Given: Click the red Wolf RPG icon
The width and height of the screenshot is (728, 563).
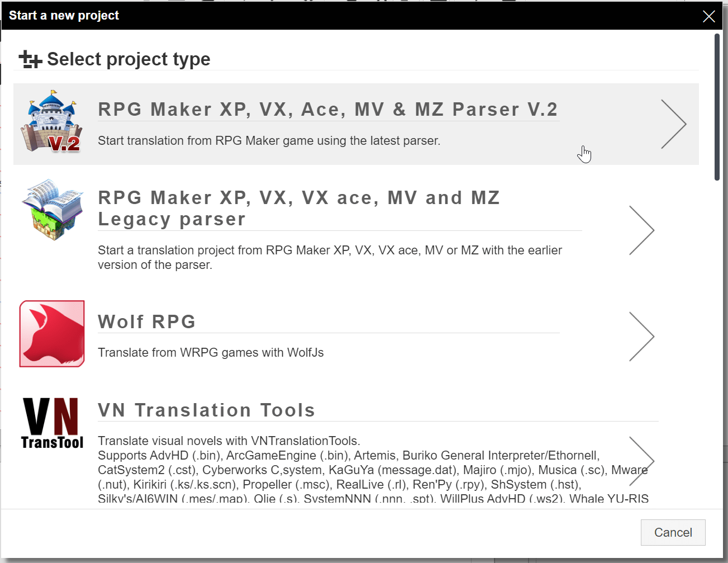Looking at the screenshot, I should [52, 334].
